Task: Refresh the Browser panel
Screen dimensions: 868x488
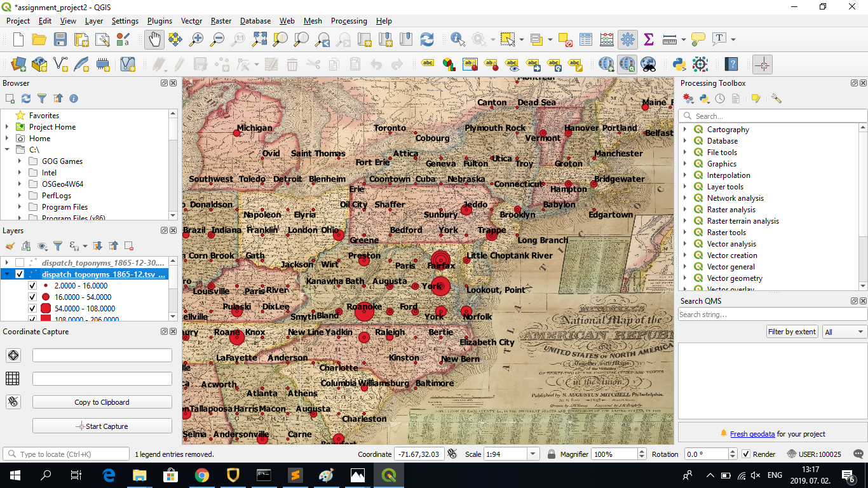Action: point(26,98)
